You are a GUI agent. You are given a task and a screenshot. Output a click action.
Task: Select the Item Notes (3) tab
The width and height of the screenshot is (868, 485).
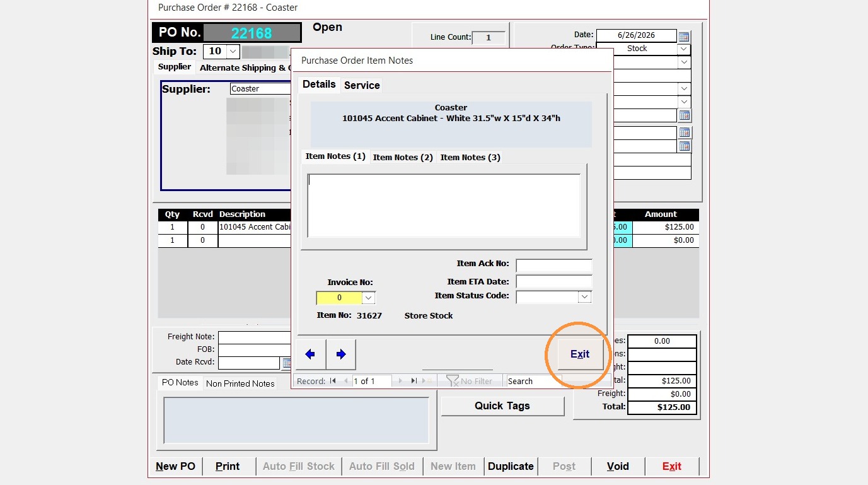(x=470, y=157)
